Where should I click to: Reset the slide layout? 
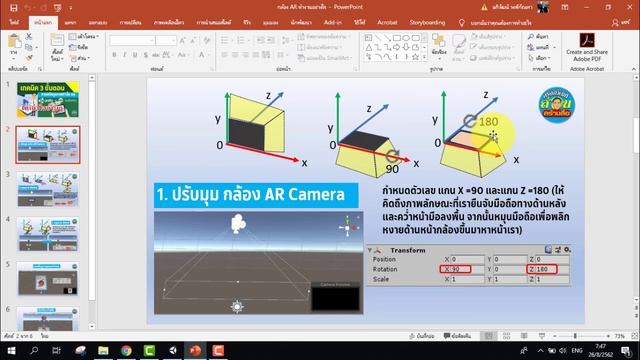[x=79, y=47]
